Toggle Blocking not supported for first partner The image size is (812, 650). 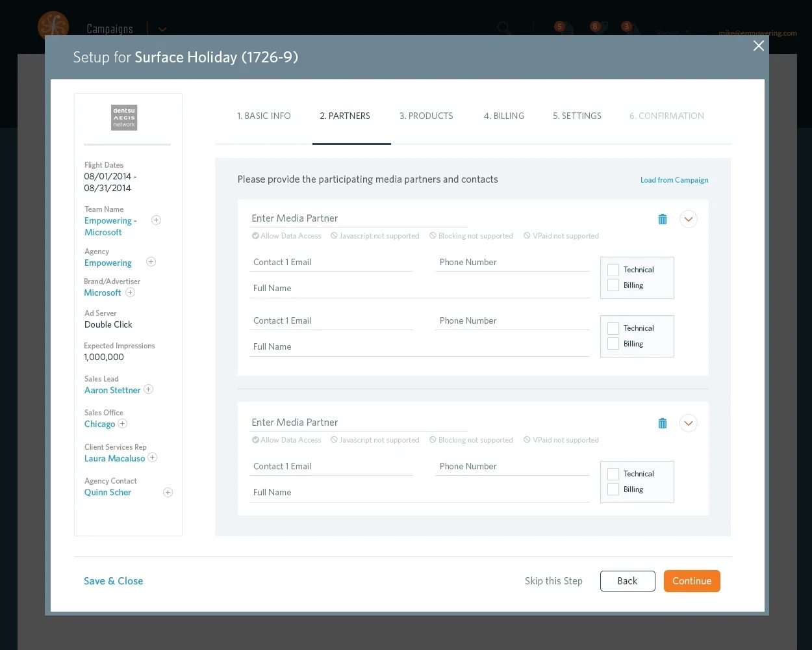point(471,236)
